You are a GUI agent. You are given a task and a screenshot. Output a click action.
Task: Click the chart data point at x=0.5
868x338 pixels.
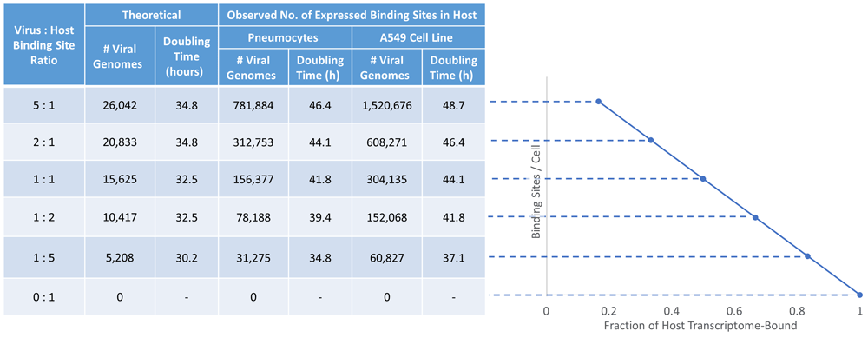point(703,179)
